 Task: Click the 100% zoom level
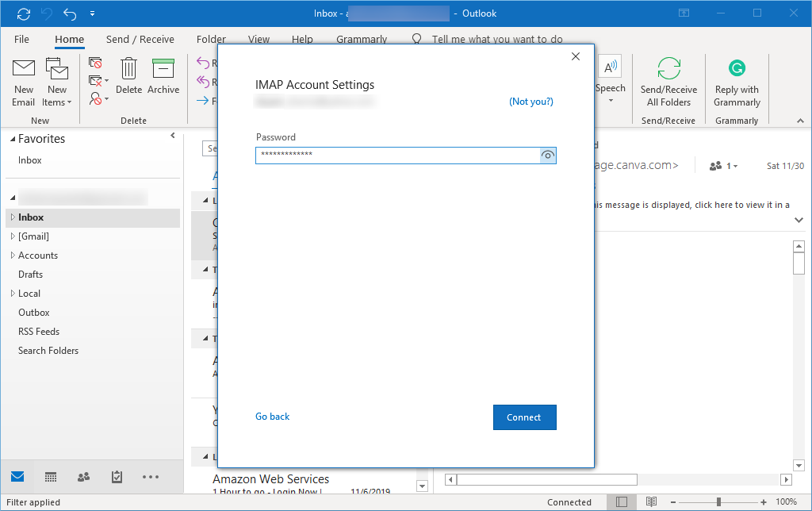(x=786, y=501)
